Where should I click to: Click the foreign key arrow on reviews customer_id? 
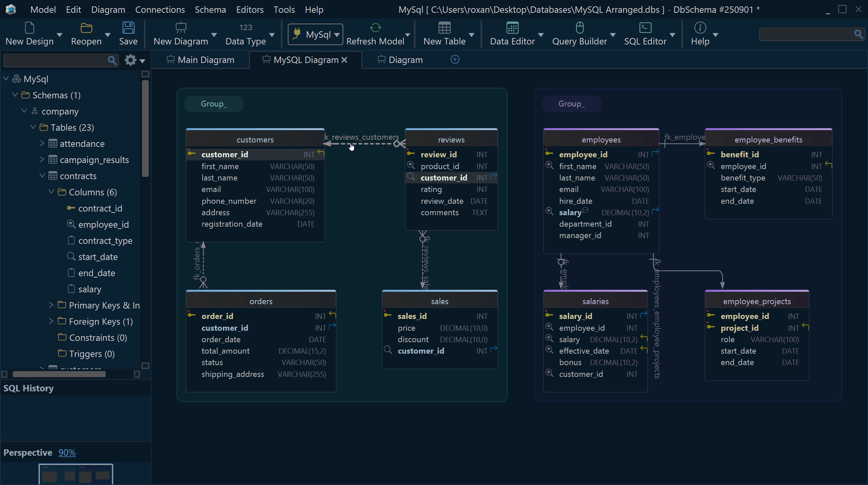494,176
